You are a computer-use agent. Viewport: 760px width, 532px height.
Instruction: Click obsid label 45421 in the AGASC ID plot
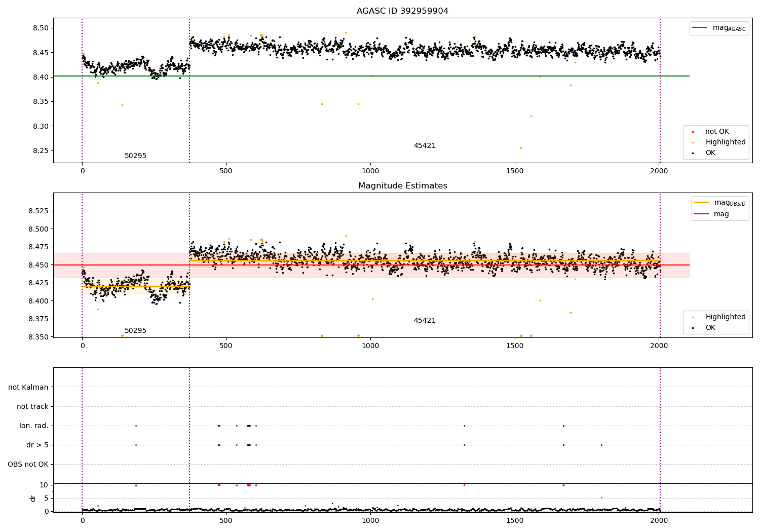pyautogui.click(x=425, y=146)
